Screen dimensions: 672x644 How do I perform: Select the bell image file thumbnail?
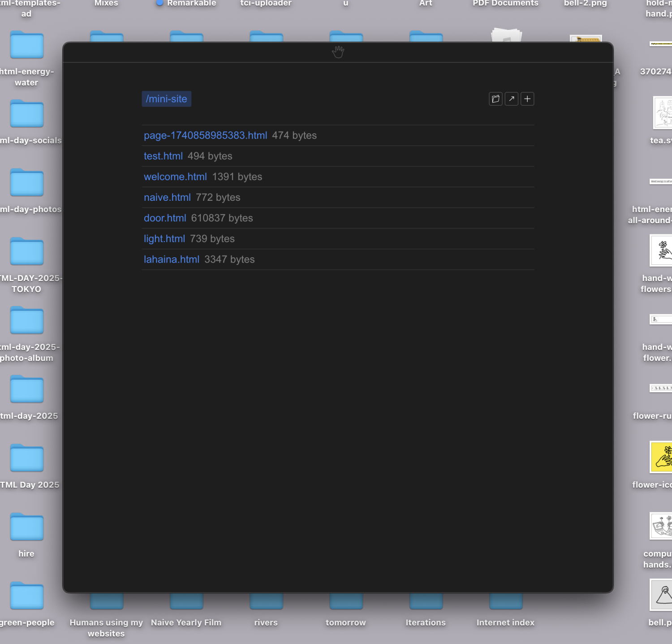coord(662,595)
